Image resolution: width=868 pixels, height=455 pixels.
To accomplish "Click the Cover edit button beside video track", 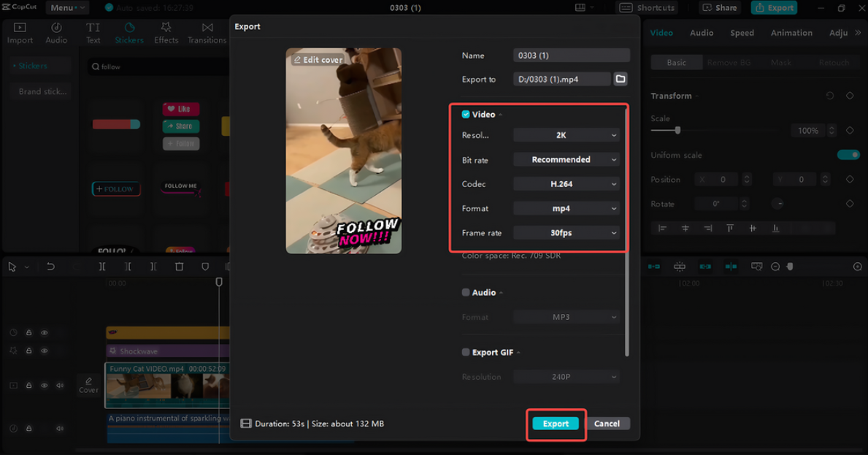I will pos(88,386).
